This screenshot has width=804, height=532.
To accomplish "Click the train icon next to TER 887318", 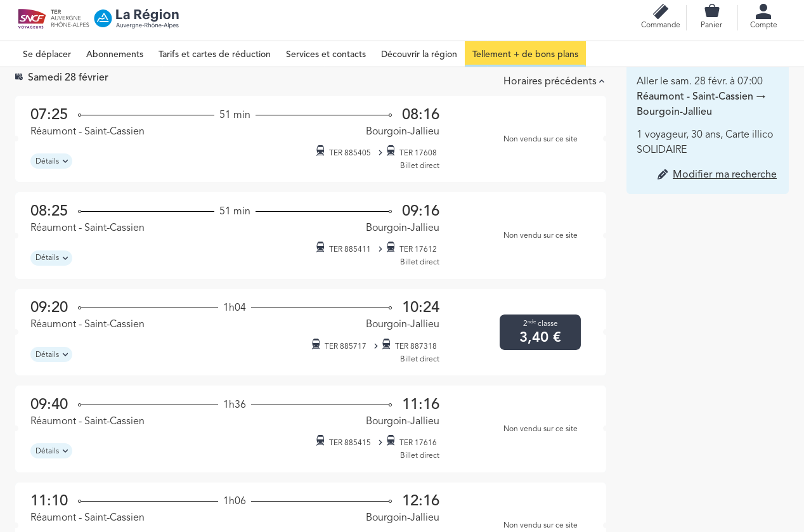I will 386,344.
